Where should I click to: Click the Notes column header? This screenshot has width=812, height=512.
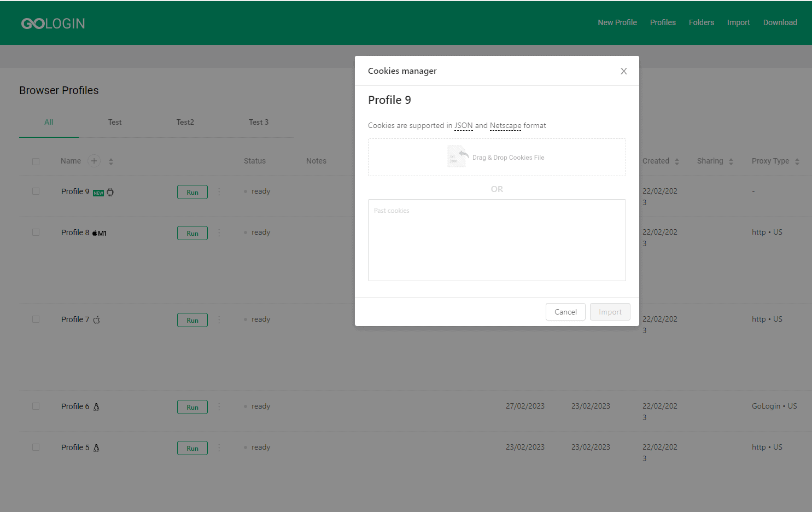pos(316,161)
